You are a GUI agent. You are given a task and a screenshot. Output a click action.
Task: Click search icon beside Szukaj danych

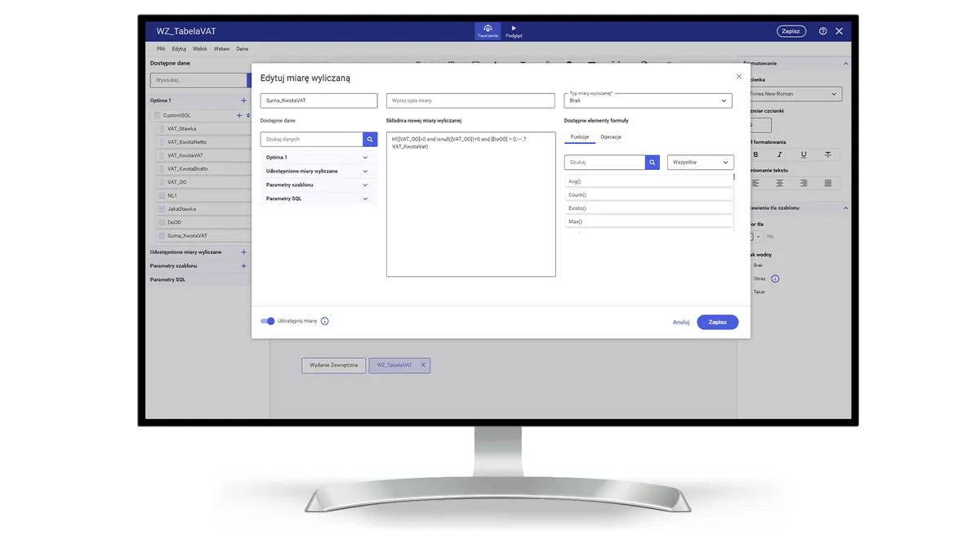click(370, 140)
